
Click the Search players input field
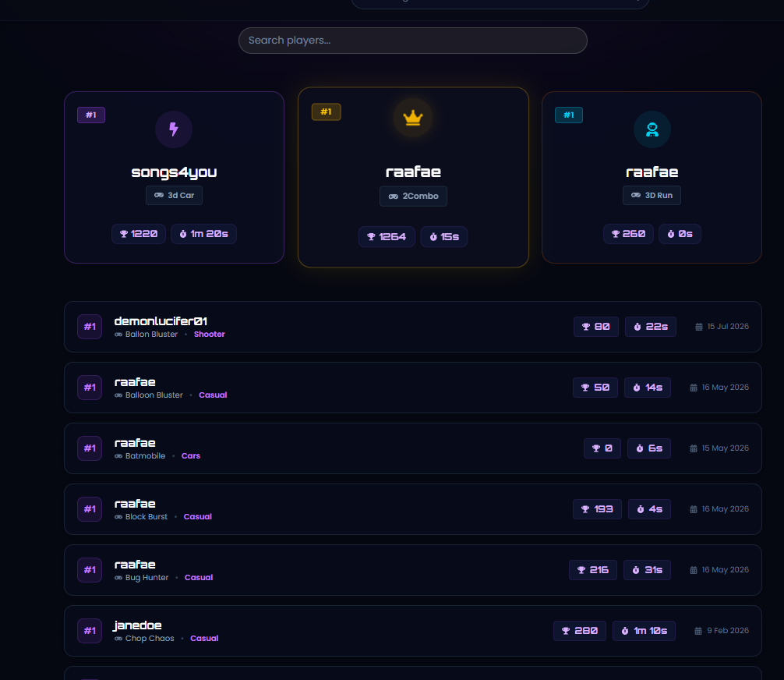coord(412,41)
